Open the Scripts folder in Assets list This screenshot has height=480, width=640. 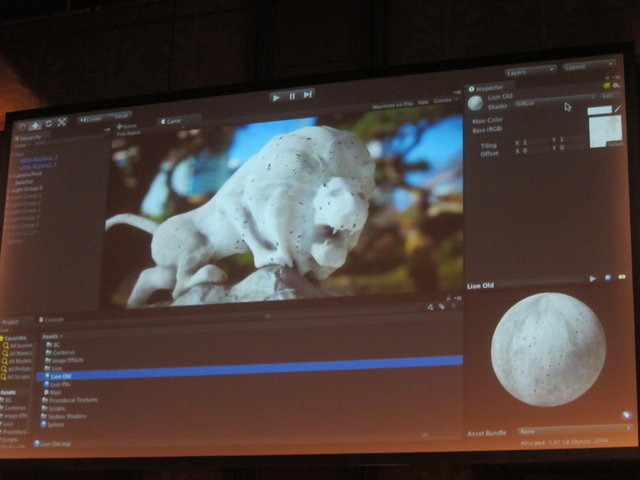[53, 408]
